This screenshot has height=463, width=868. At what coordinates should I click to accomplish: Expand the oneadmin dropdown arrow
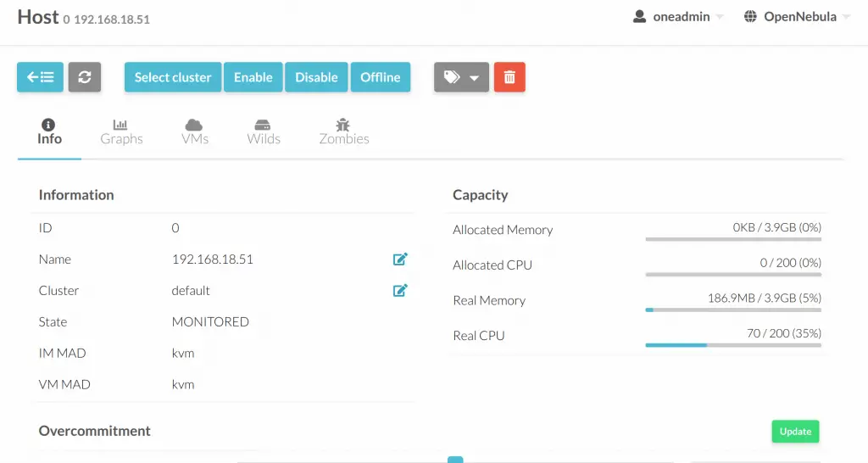coord(720,17)
